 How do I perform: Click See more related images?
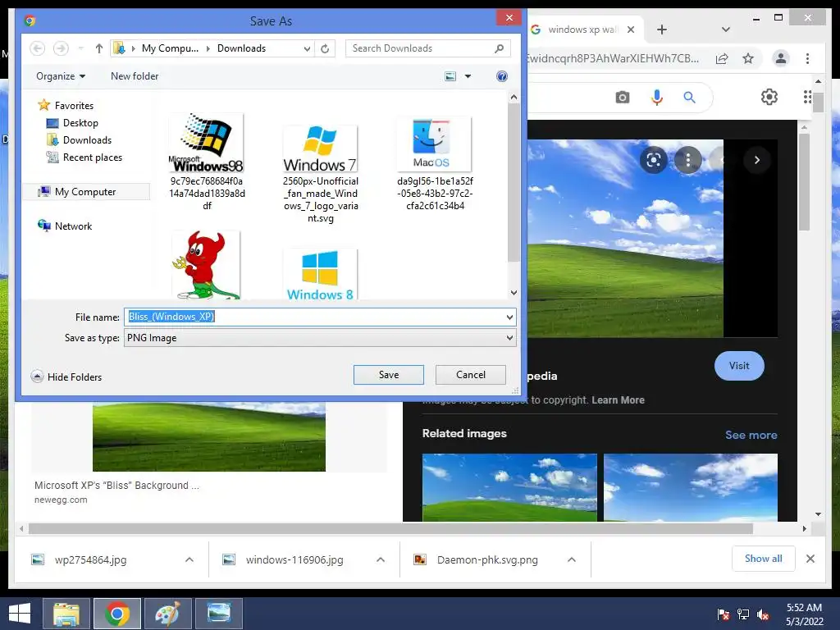751,435
